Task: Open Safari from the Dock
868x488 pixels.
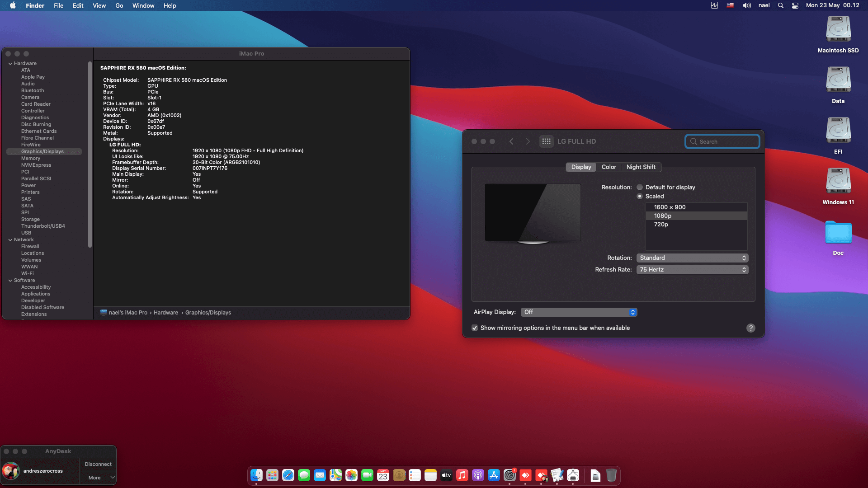Action: pos(288,475)
